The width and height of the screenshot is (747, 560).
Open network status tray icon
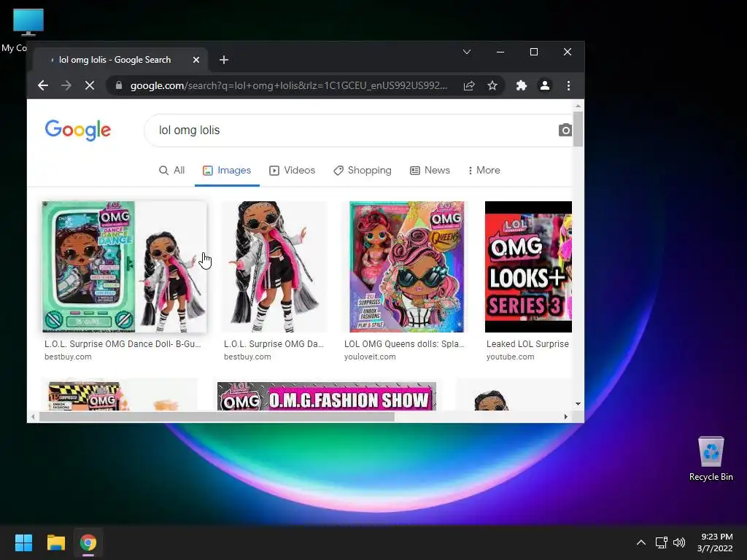[661, 542]
